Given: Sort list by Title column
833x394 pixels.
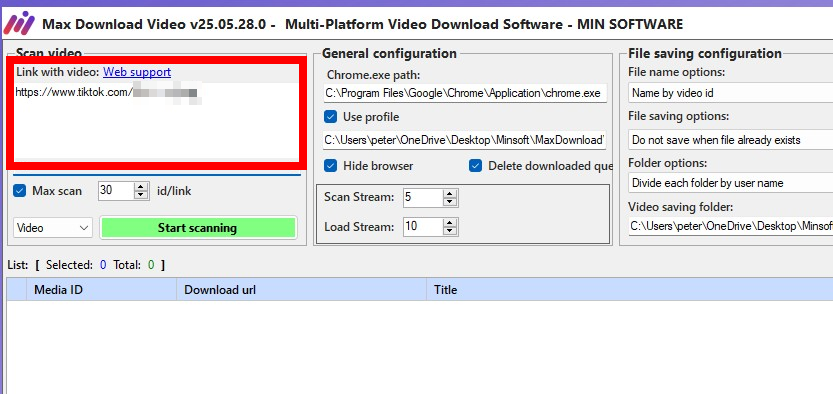Looking at the screenshot, I should click(x=630, y=289).
